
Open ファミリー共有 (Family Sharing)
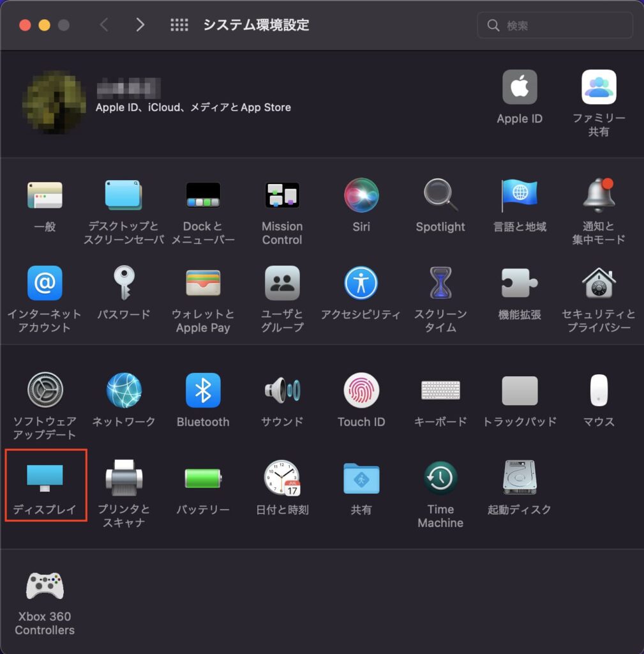coord(599,87)
